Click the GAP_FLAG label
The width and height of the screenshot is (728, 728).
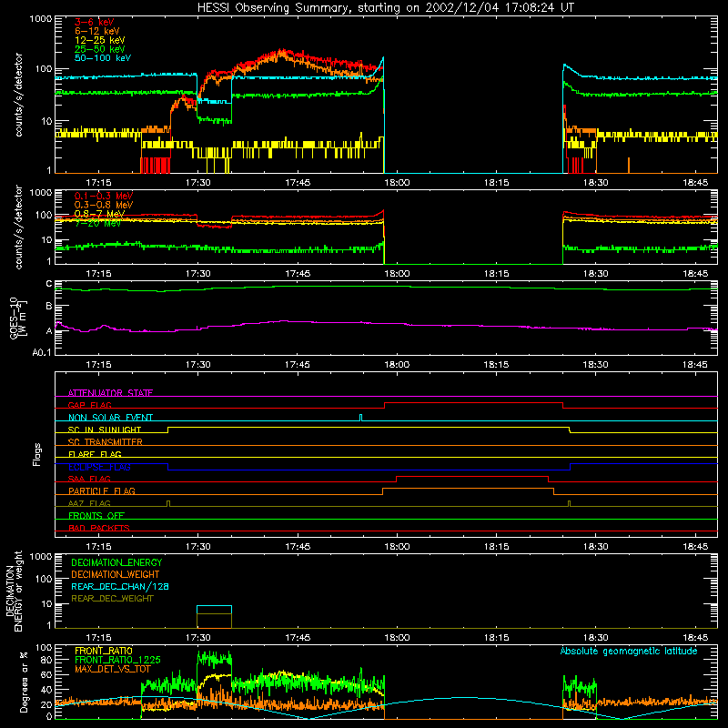pyautogui.click(x=89, y=405)
